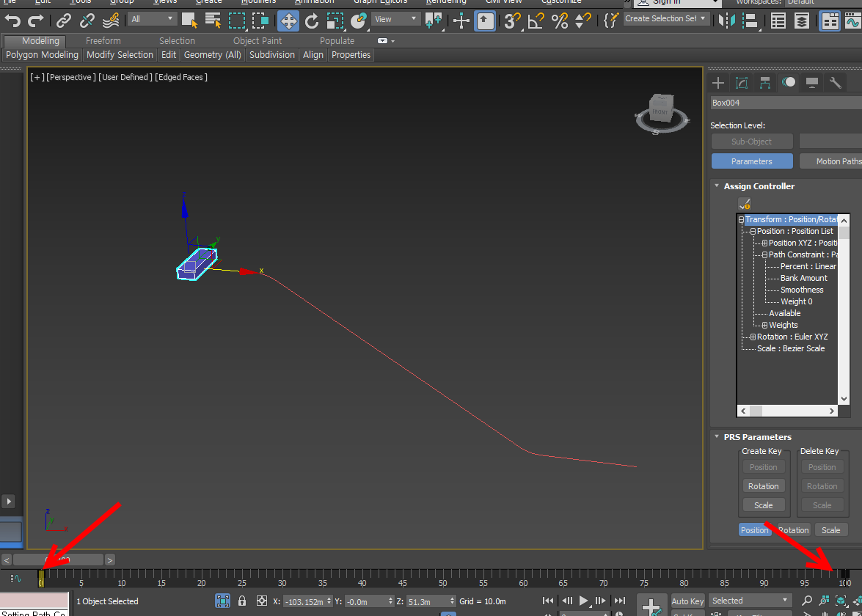Click the Mirror tool icon

(x=727, y=21)
